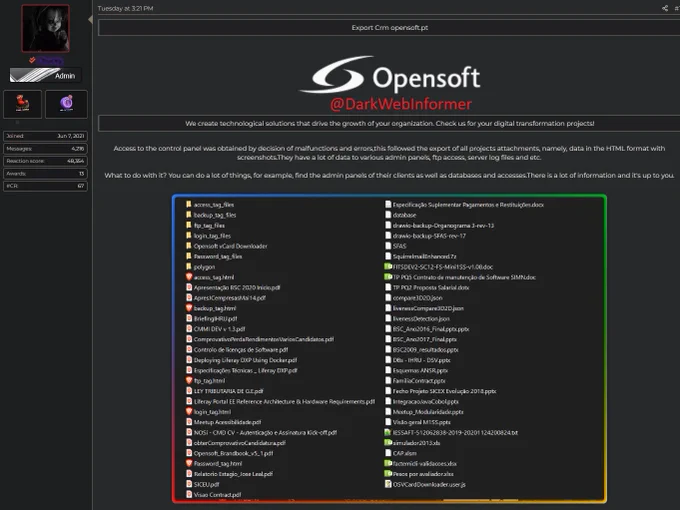
Task: Click the verified checkmark beside username
Action: click(x=32, y=60)
